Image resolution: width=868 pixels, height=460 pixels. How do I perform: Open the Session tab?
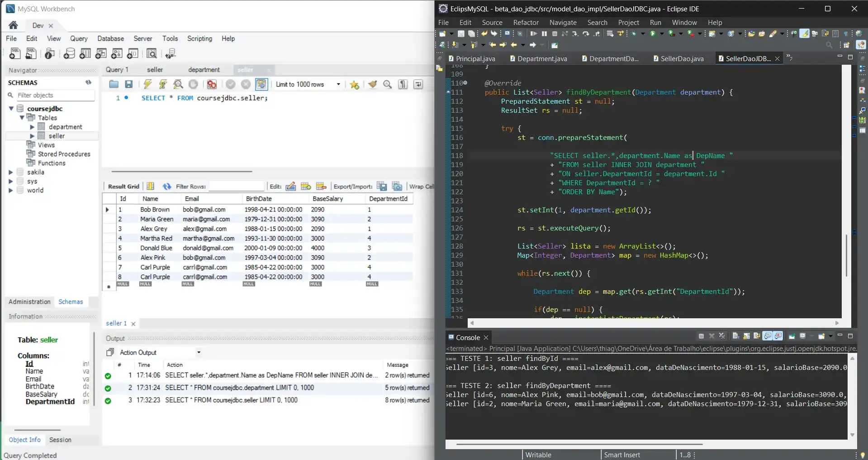tap(60, 440)
